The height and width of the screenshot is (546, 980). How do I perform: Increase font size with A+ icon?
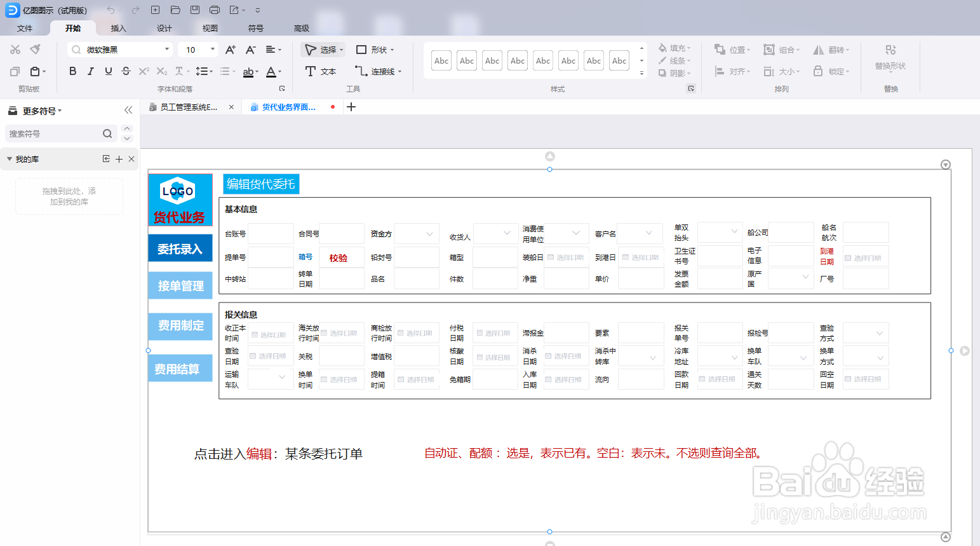pyautogui.click(x=231, y=50)
